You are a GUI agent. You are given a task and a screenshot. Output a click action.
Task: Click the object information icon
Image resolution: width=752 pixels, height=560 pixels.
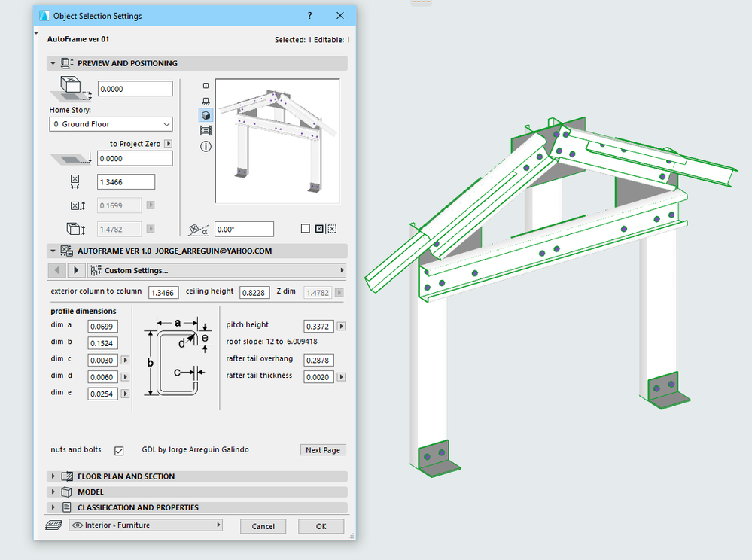coord(206,146)
